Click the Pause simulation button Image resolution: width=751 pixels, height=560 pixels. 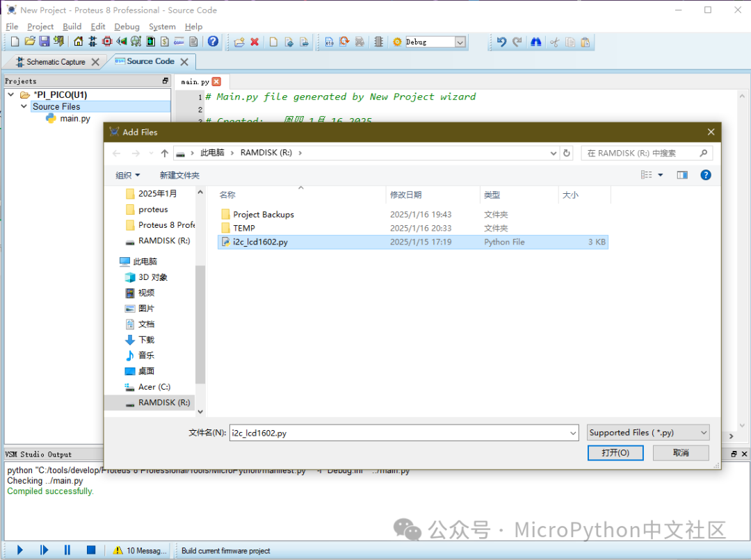pos(67,550)
